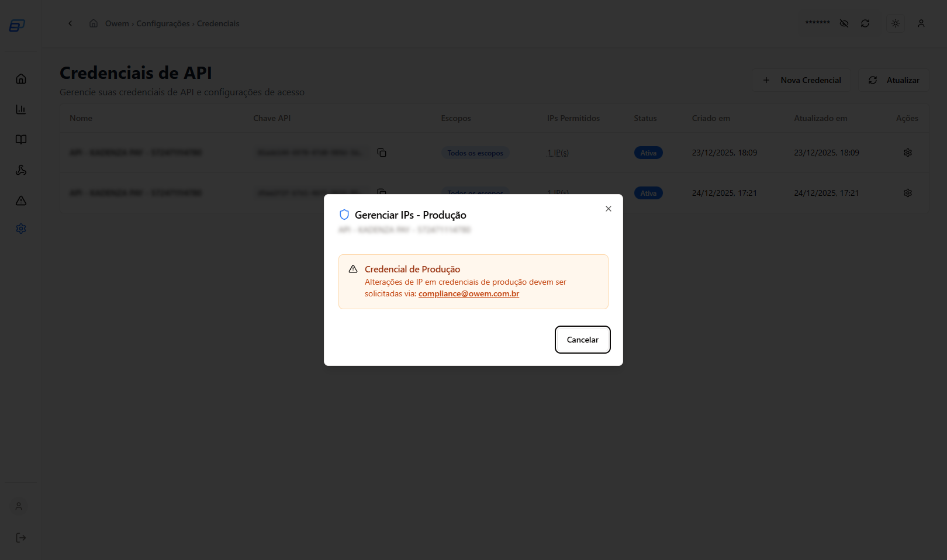
Task: Open the settings gear in the sidebar
Action: (x=21, y=228)
